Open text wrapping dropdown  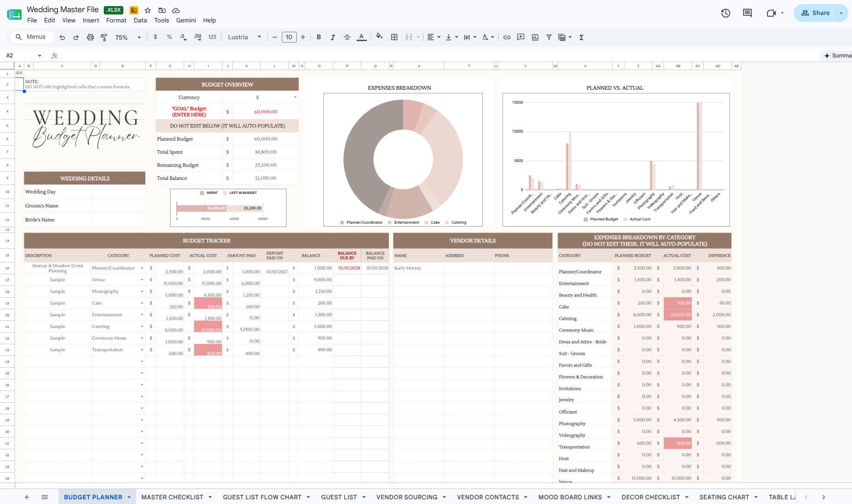point(470,37)
